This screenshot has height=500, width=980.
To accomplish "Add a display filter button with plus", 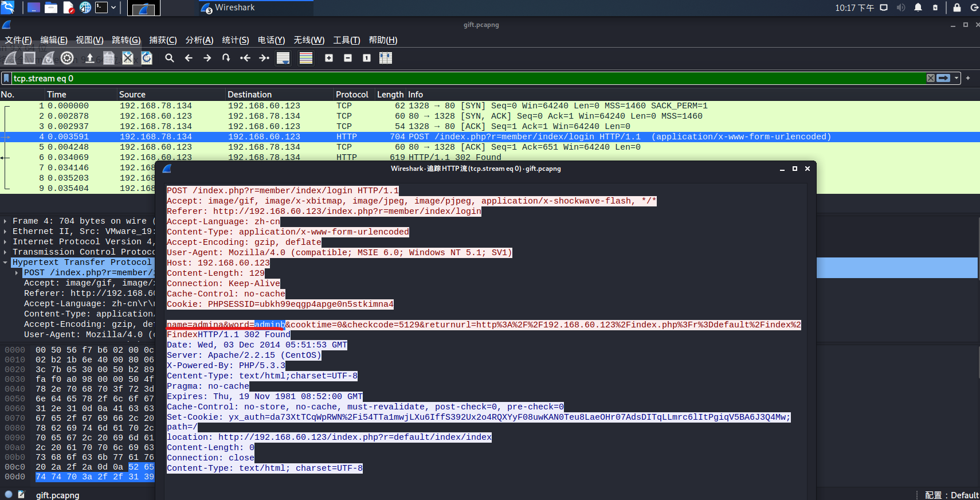I will coord(968,78).
